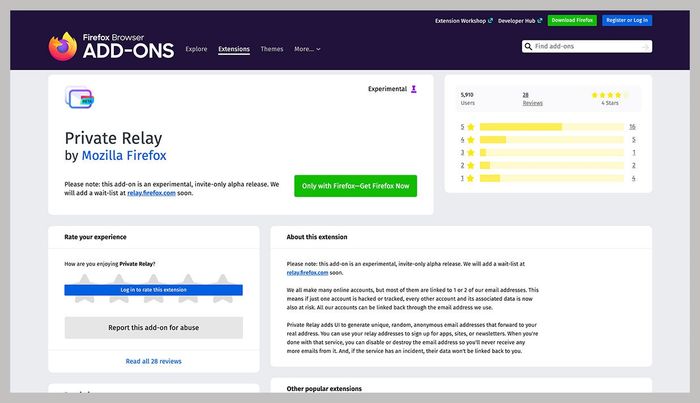Click the star icon in the 3-star row
Screen dimensions: 700x403
(471, 153)
